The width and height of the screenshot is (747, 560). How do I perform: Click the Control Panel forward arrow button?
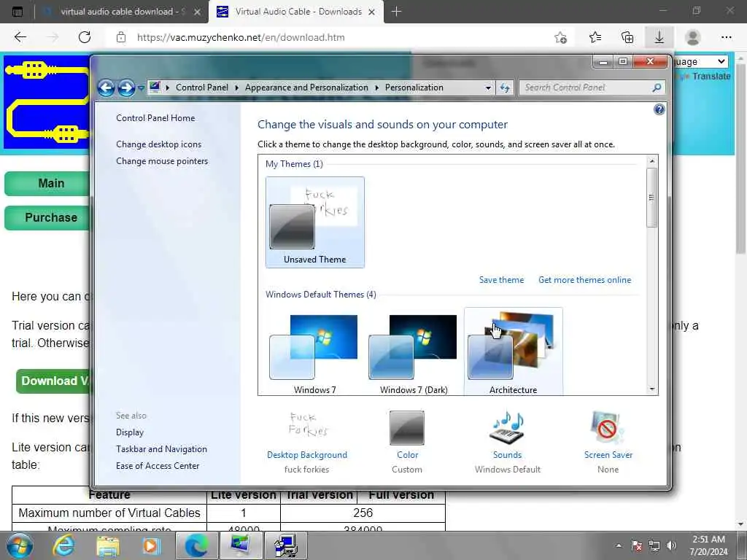coord(126,88)
